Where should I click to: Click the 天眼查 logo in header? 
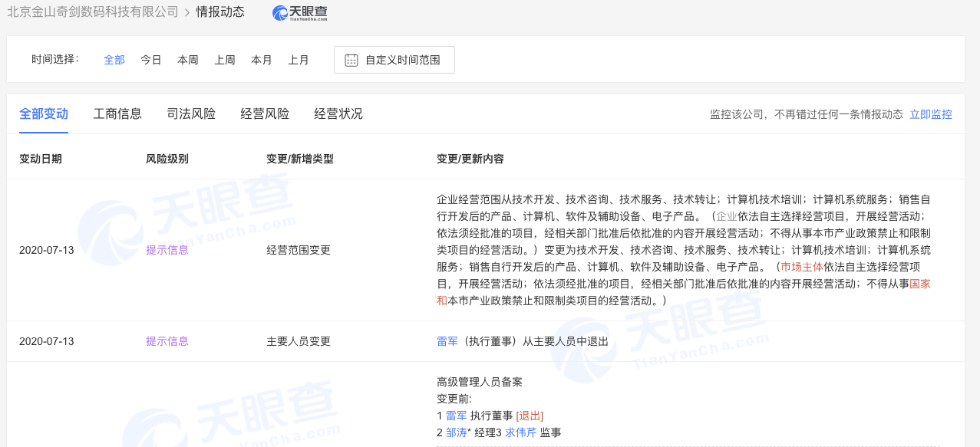[300, 12]
